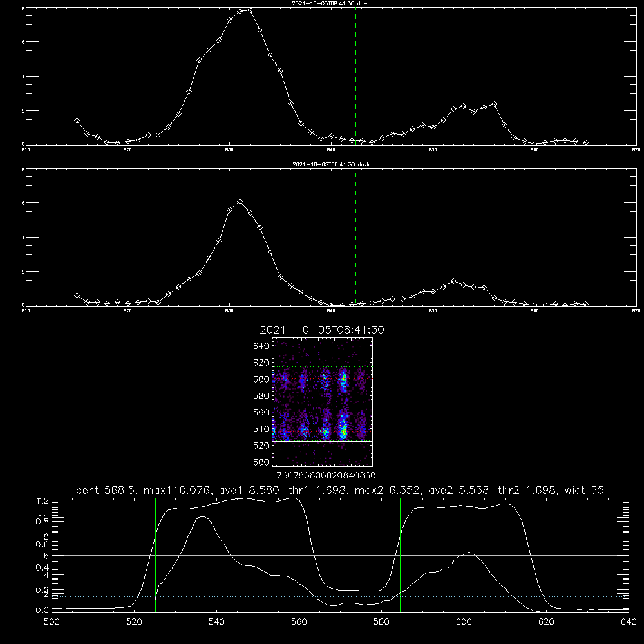Click the red dotted peak line near 601
644x644 pixels.
(x=468, y=554)
